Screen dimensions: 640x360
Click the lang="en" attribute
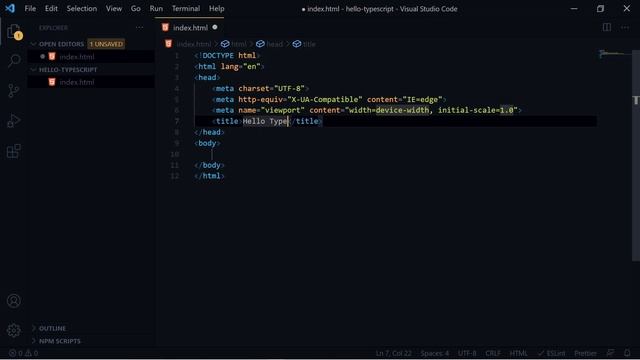240,67
